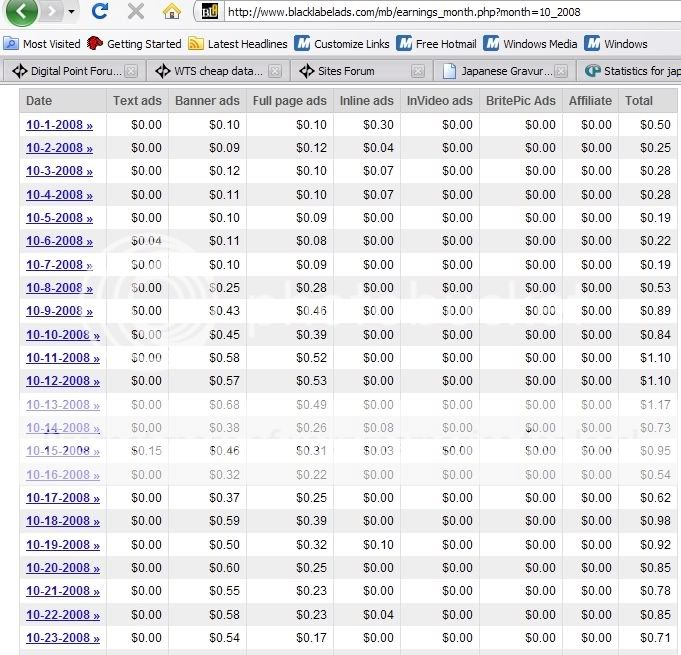Open the 10-8-2008 earnings link
681x655 pixels.
pyautogui.click(x=60, y=288)
